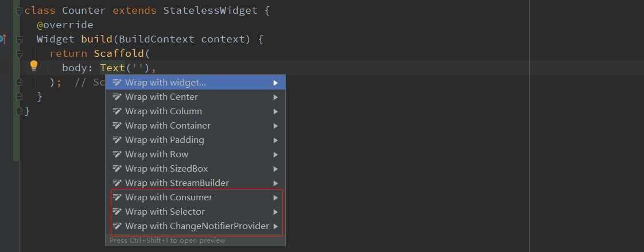The width and height of the screenshot is (644, 252).
Task: Click the yellow lightbulb intention icon
Action: tap(34, 65)
